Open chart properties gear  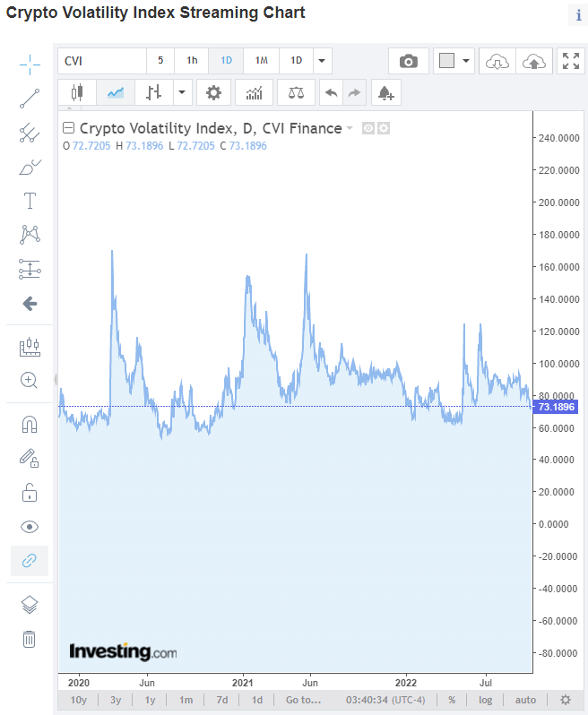point(213,92)
